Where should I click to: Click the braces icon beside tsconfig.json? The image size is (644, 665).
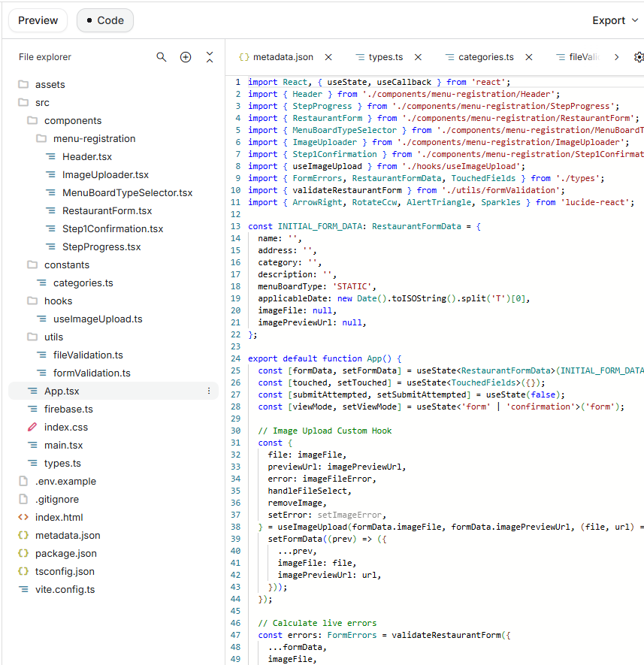[x=23, y=571]
